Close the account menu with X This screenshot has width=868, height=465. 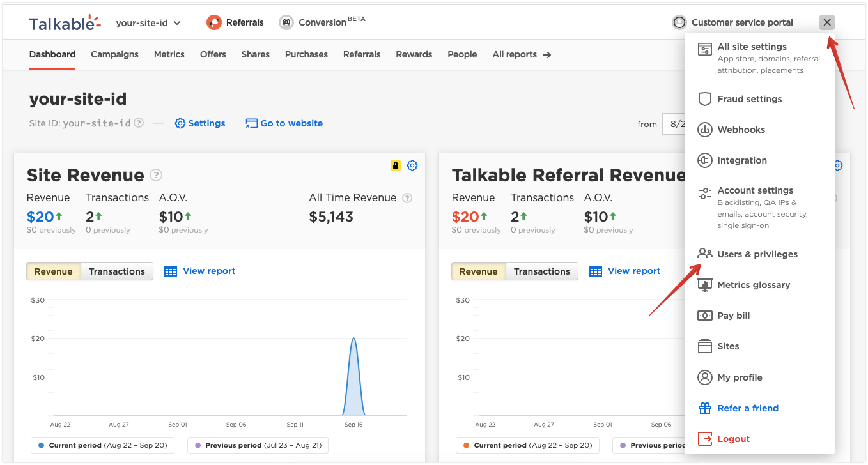pos(827,22)
